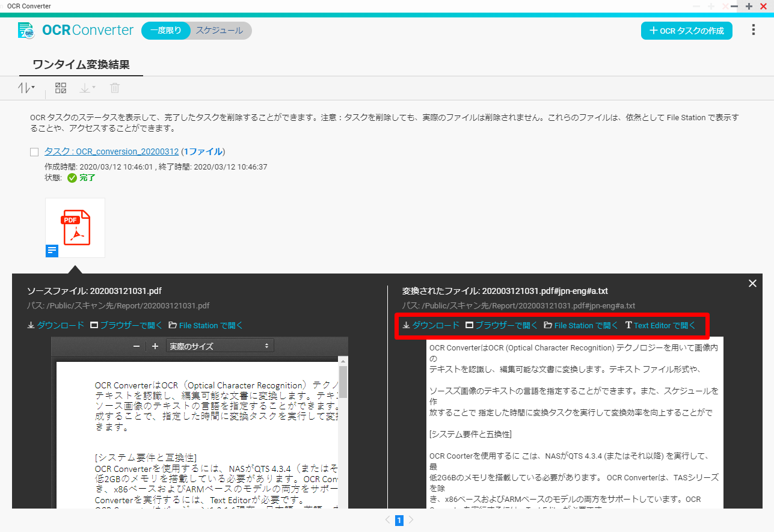Select the 一度限り (one-time) tab
Image resolution: width=774 pixels, height=532 pixels.
[166, 31]
